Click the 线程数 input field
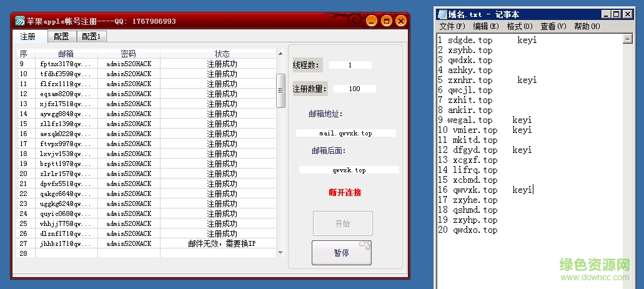The image size is (644, 289). click(x=350, y=65)
